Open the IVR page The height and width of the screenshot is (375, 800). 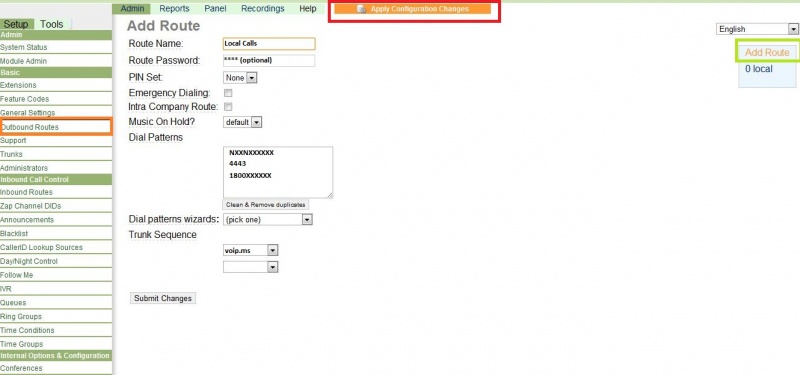[x=56, y=289]
